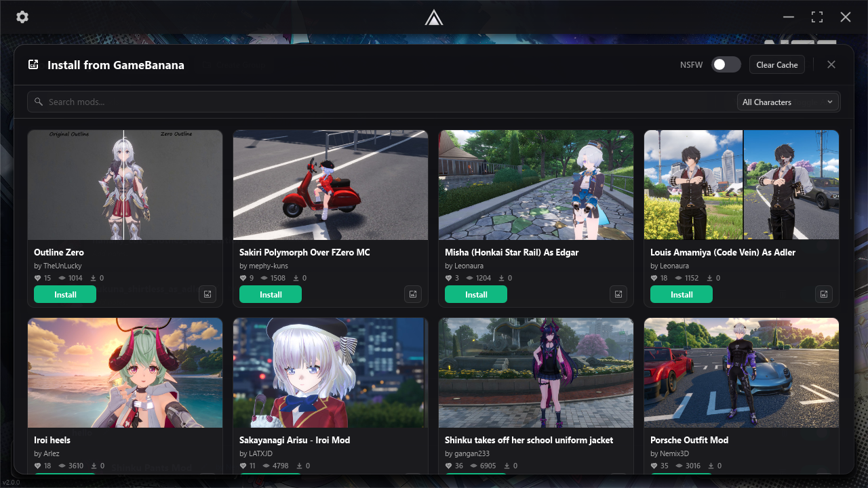The height and width of the screenshot is (488, 868).
Task: Click the 'Outline Zero' mod title
Action: [x=59, y=252]
